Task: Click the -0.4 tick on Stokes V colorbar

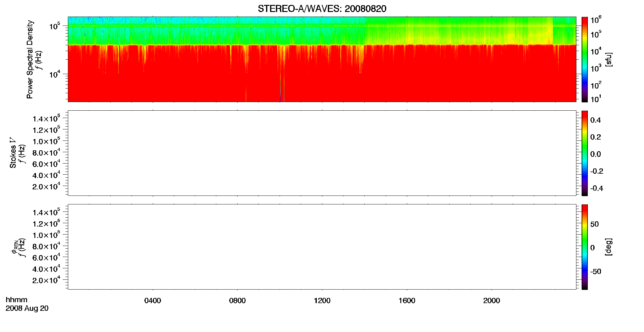Action: point(597,188)
